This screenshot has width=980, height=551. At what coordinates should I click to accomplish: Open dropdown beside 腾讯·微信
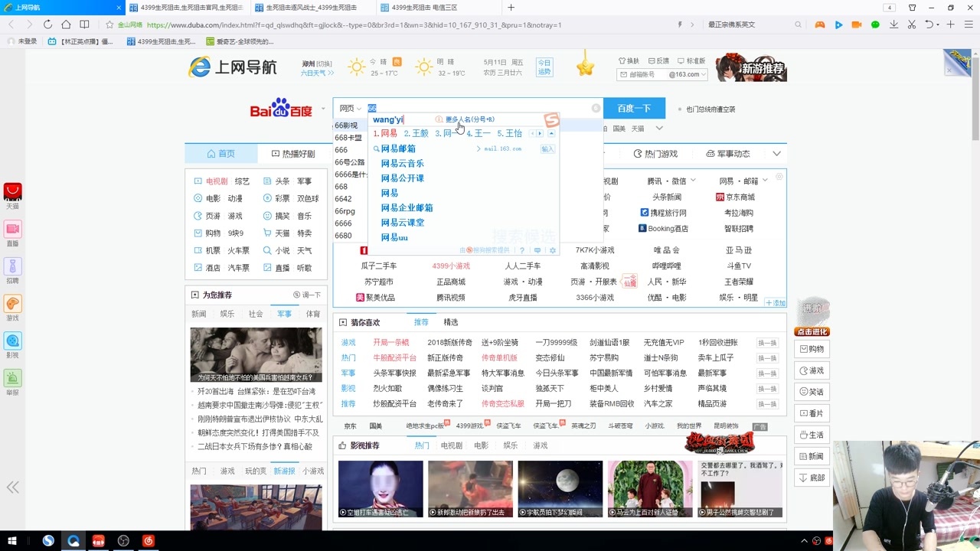coord(693,181)
